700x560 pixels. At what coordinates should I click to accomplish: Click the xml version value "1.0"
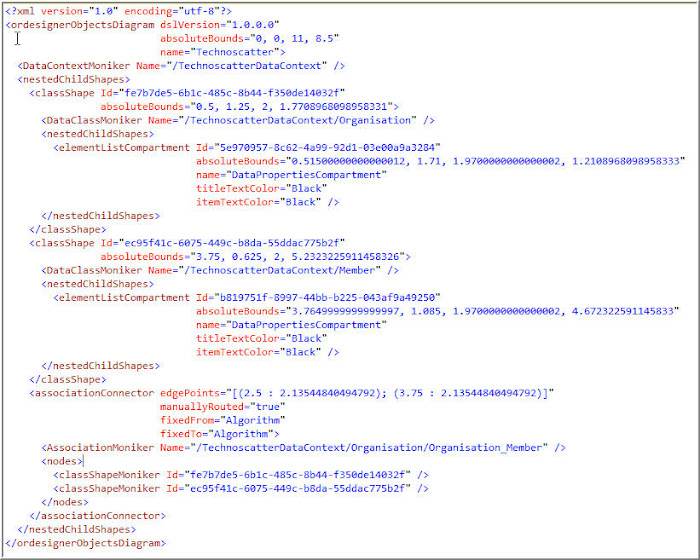pyautogui.click(x=104, y=11)
